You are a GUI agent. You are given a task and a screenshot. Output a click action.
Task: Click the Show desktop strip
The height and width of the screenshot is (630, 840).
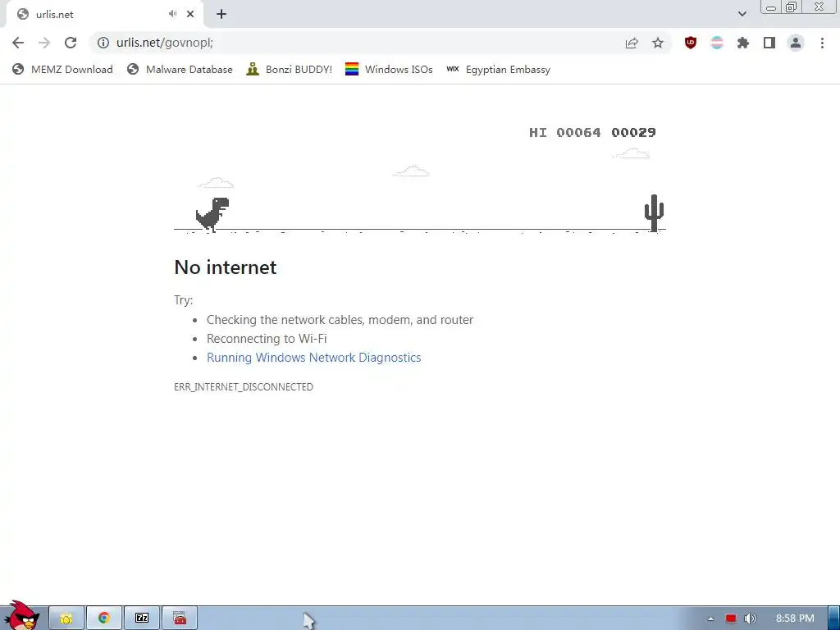[x=834, y=619]
